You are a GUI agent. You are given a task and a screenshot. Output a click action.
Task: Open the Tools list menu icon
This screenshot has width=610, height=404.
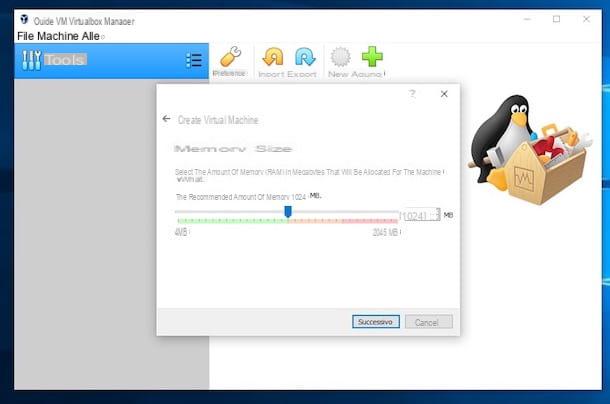click(194, 60)
